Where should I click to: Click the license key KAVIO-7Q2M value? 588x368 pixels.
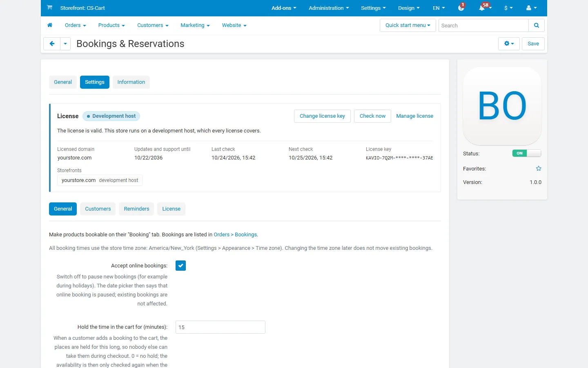[399, 158]
